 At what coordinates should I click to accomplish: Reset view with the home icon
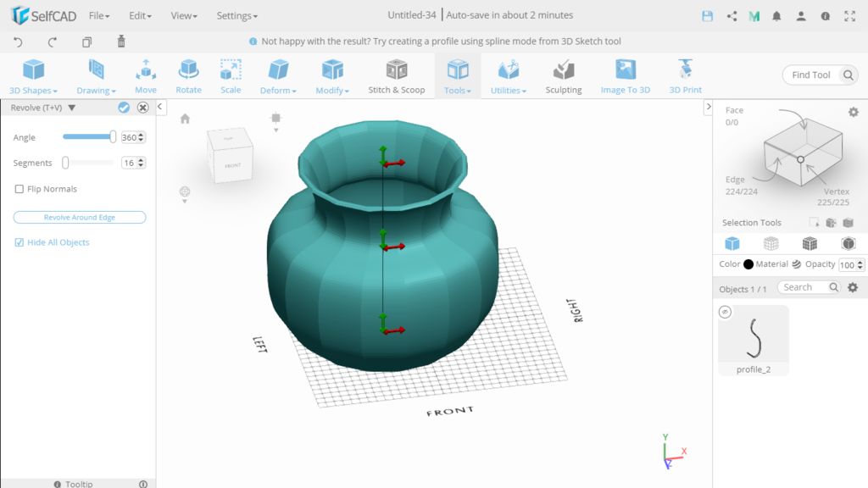pos(185,119)
